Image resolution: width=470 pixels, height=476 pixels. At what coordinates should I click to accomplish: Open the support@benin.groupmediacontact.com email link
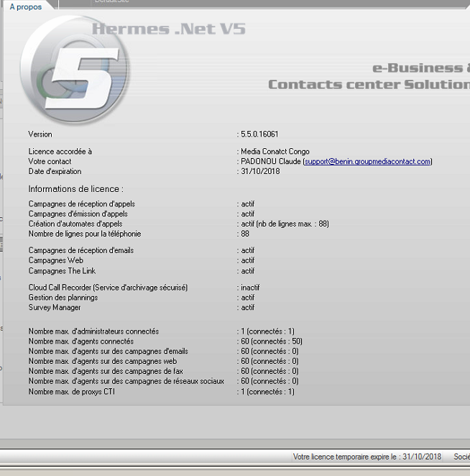coord(367,162)
